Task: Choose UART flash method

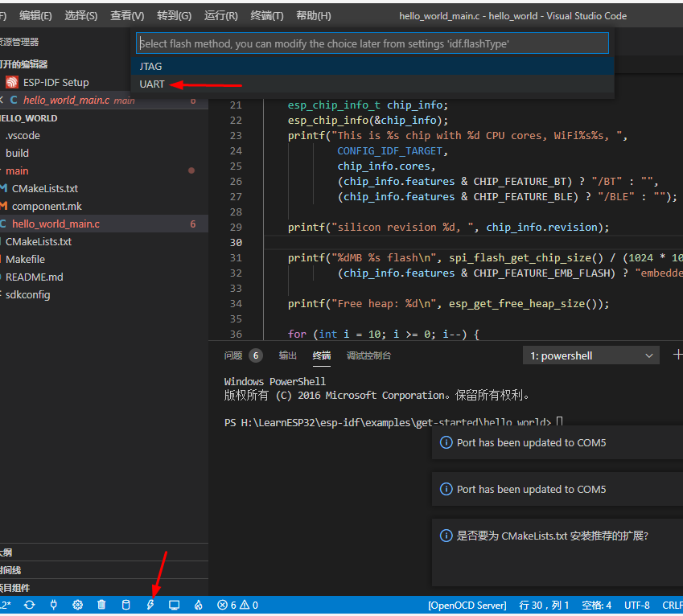Action: pos(372,84)
